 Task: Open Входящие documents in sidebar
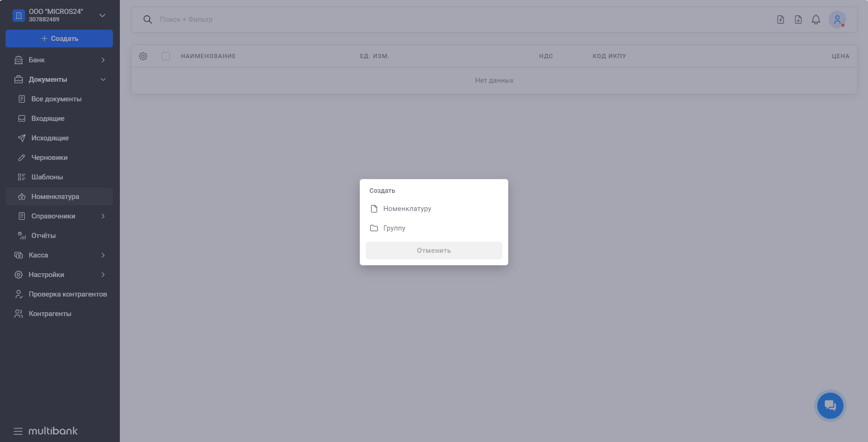48,119
